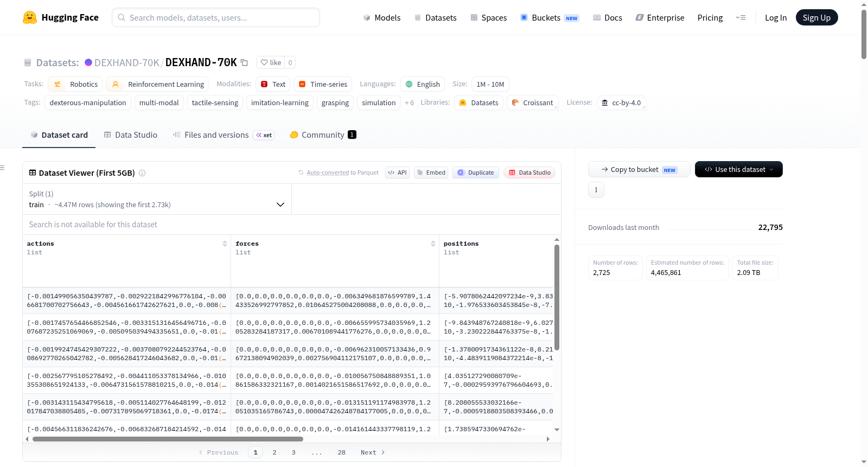The image size is (868, 467).
Task: Open the Spaces nav item
Action: click(488, 17)
